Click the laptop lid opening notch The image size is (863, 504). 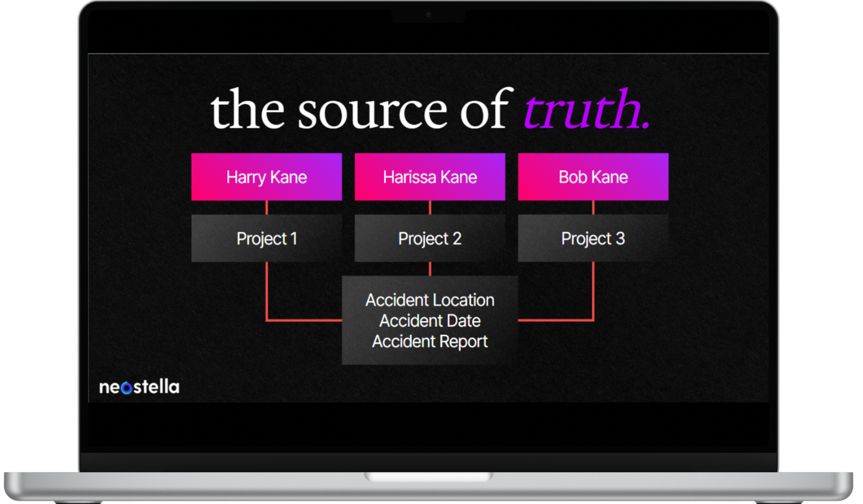pos(429,477)
